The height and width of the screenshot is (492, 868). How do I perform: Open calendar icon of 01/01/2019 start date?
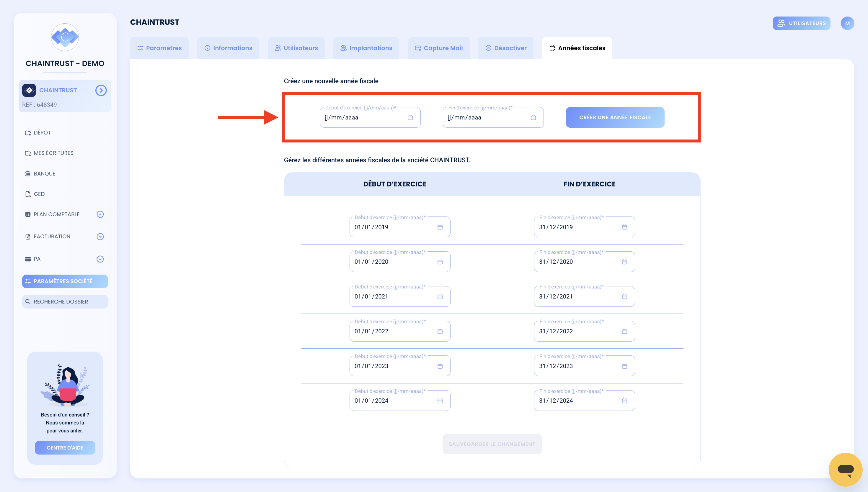click(440, 227)
